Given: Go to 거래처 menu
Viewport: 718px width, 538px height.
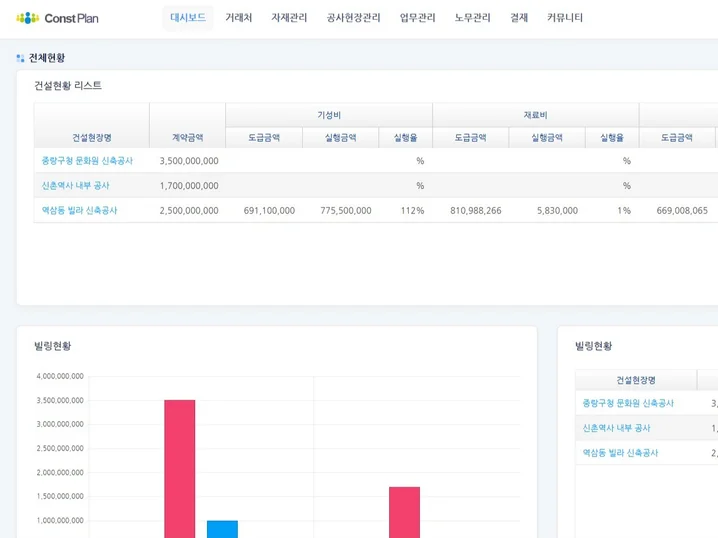Looking at the screenshot, I should (x=238, y=18).
